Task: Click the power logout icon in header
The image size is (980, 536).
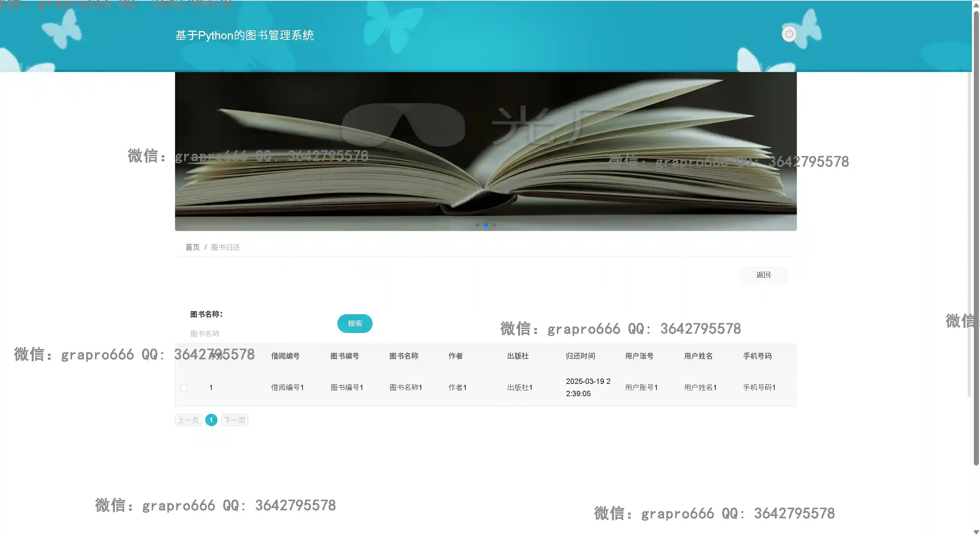Action: pyautogui.click(x=789, y=34)
